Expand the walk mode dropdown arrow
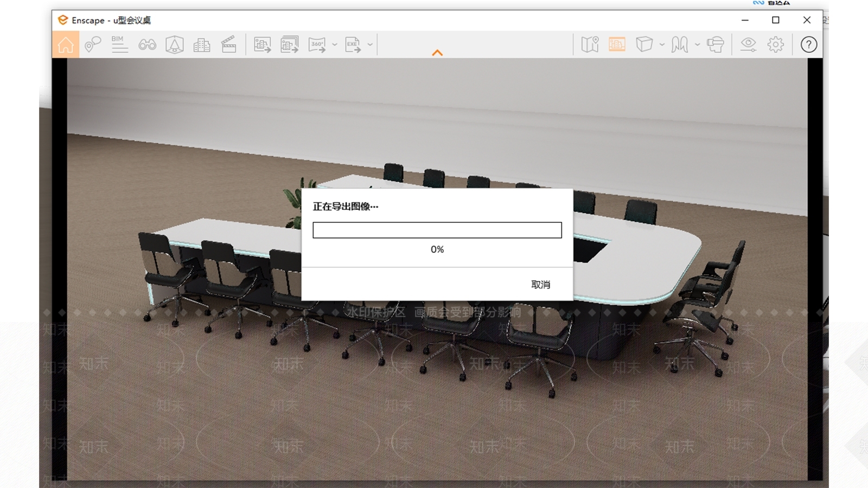The width and height of the screenshot is (868, 488). (x=698, y=44)
